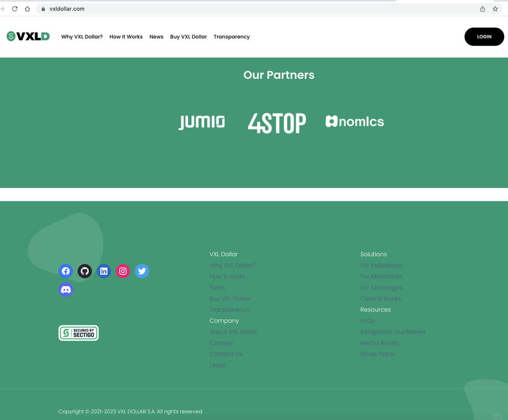
Task: Open How It Works in top navigation
Action: click(x=126, y=37)
